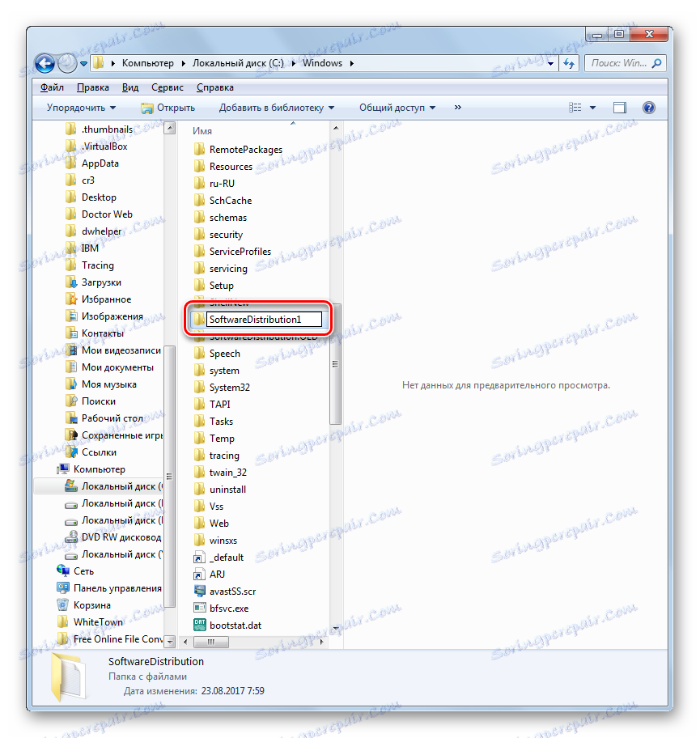
Task: Click the bfsvc.exe file icon
Action: pyautogui.click(x=200, y=608)
